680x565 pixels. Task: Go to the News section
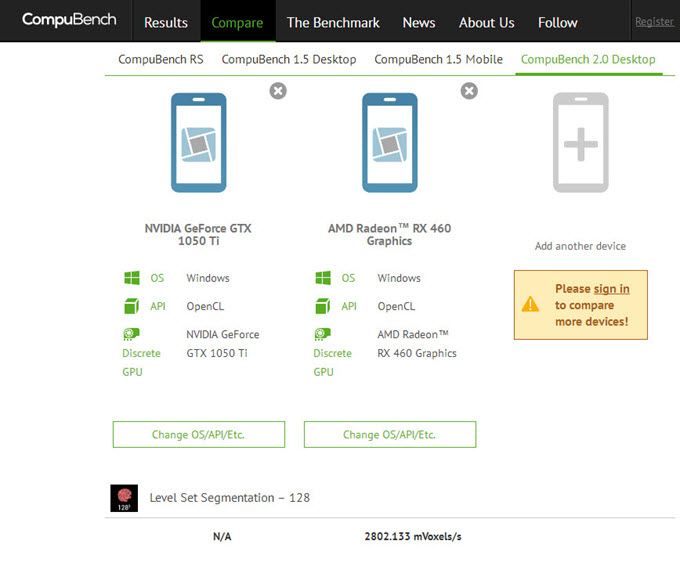click(x=419, y=23)
